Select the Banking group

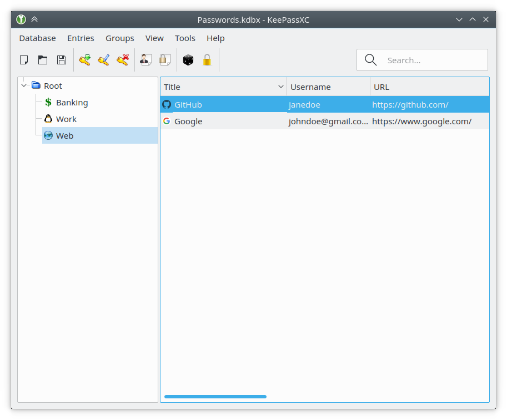tap(72, 103)
